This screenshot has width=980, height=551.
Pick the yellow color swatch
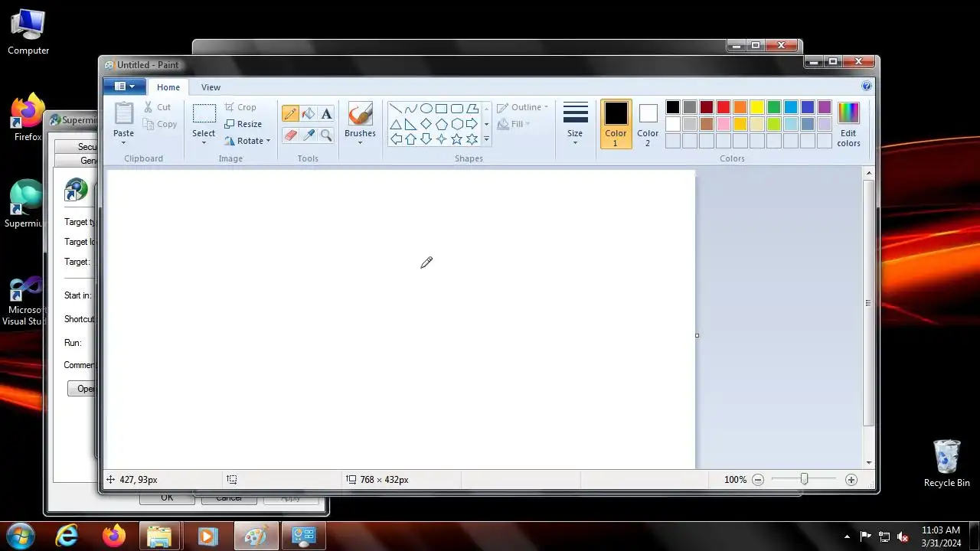(757, 107)
